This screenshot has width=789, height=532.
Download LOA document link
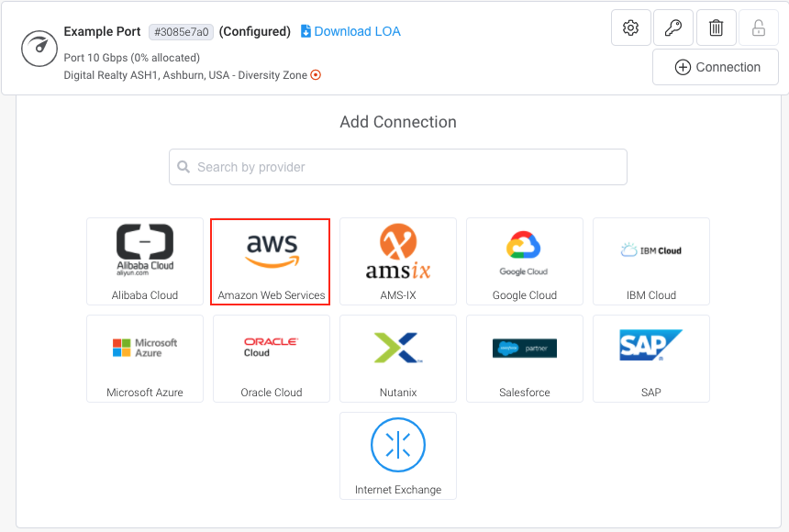[350, 31]
